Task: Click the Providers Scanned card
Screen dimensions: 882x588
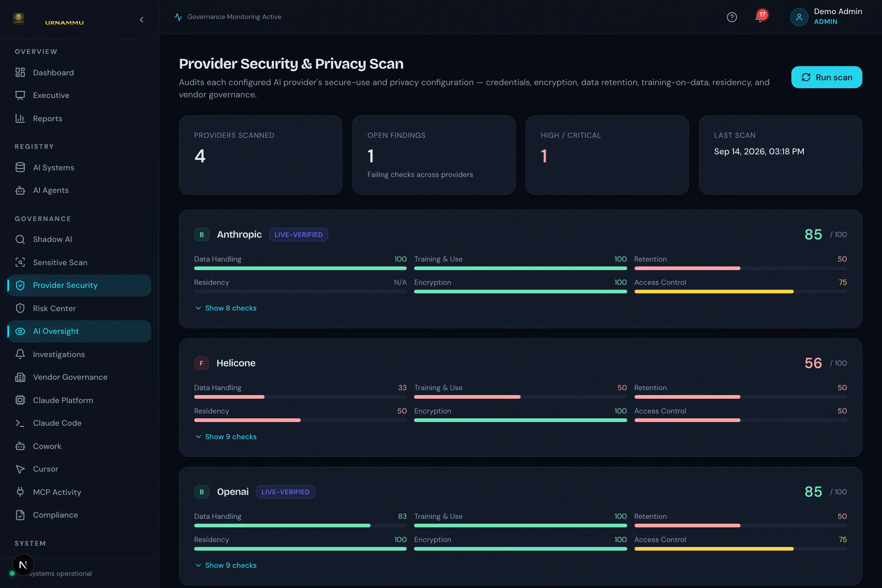Action: 261,155
